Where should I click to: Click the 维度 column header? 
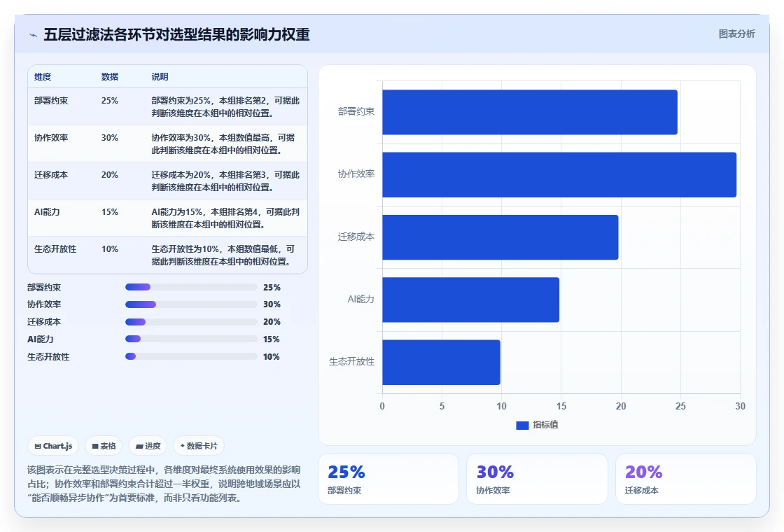(x=43, y=76)
